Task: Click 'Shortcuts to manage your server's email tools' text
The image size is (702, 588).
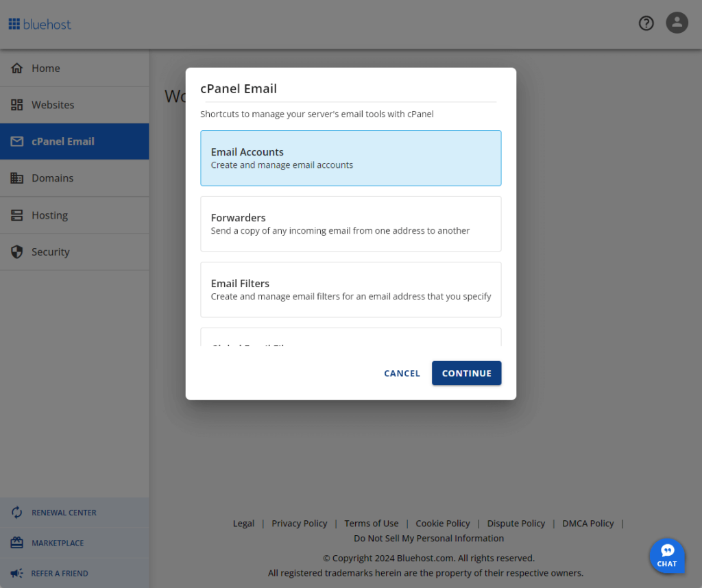Action: click(317, 114)
